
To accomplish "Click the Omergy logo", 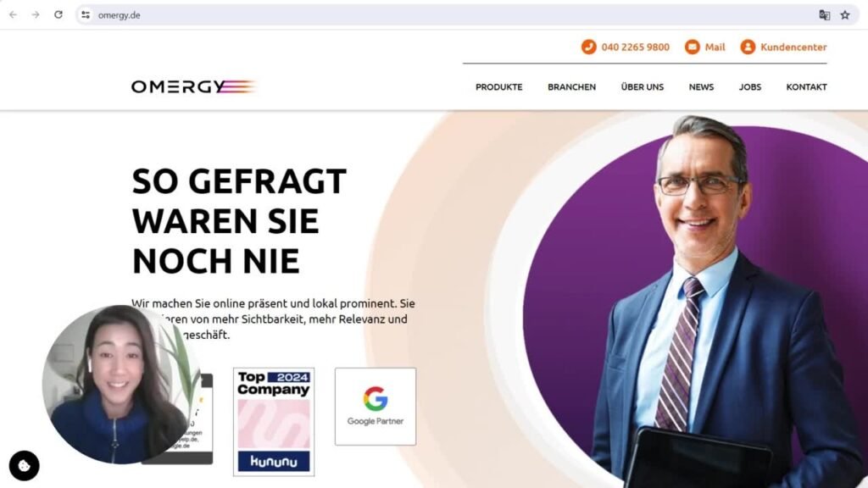I will tap(193, 86).
